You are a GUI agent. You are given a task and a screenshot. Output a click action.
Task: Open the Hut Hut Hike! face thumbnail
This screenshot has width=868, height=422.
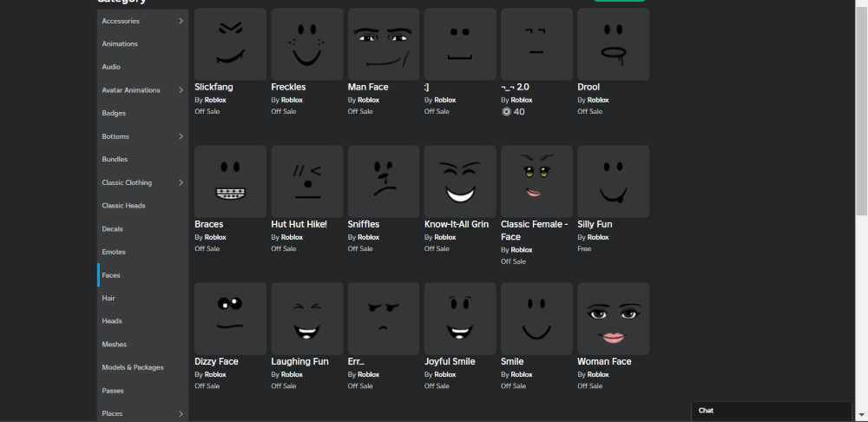[x=306, y=181]
